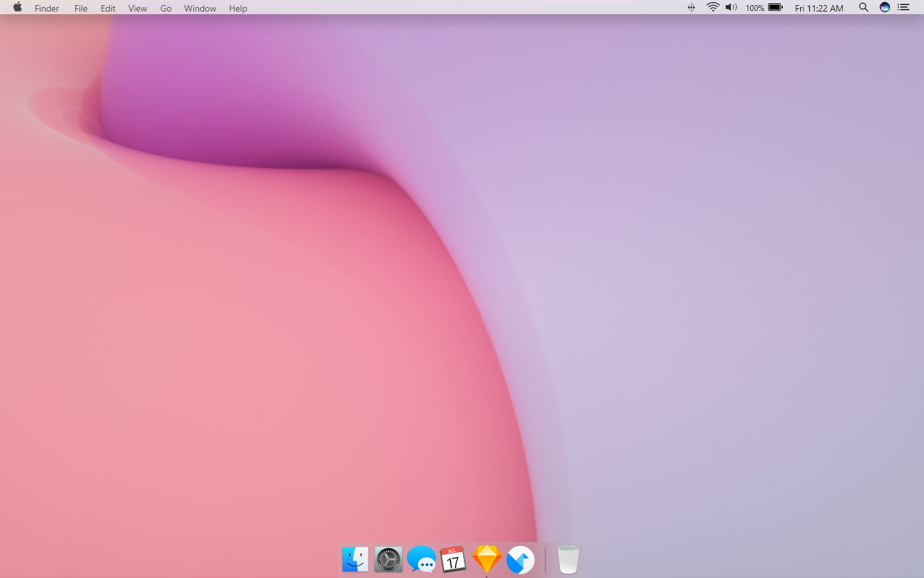Select the Go menu
Image resolution: width=924 pixels, height=578 pixels.
pos(166,8)
